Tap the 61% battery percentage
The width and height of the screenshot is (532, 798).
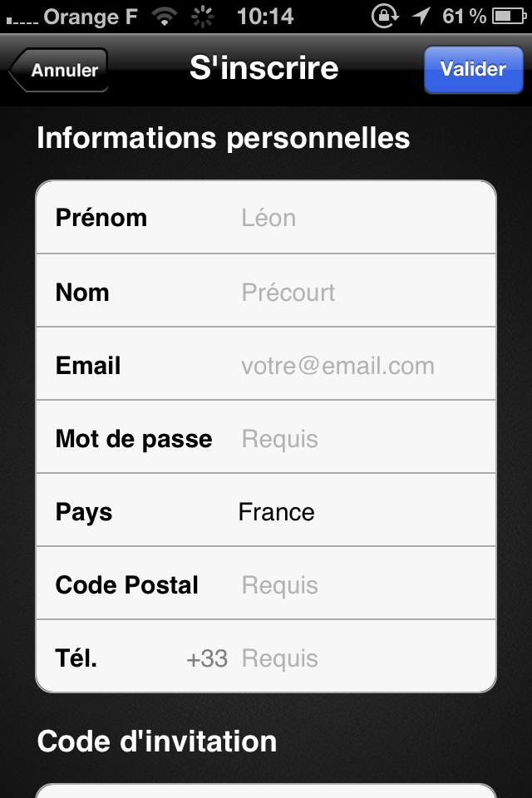click(x=464, y=16)
